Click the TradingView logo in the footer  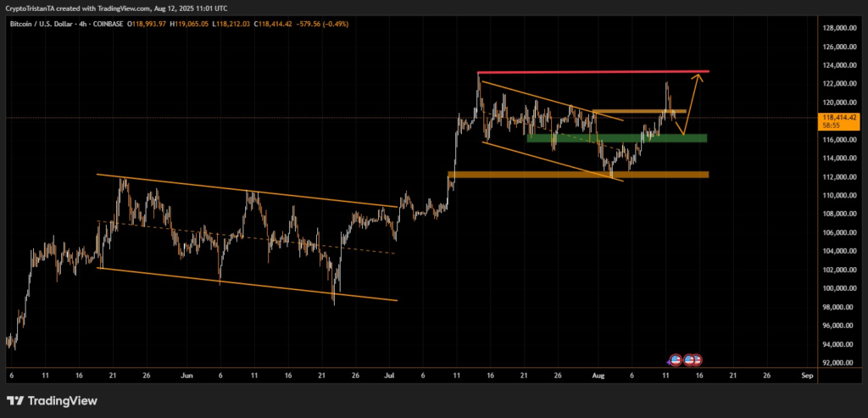[x=51, y=400]
